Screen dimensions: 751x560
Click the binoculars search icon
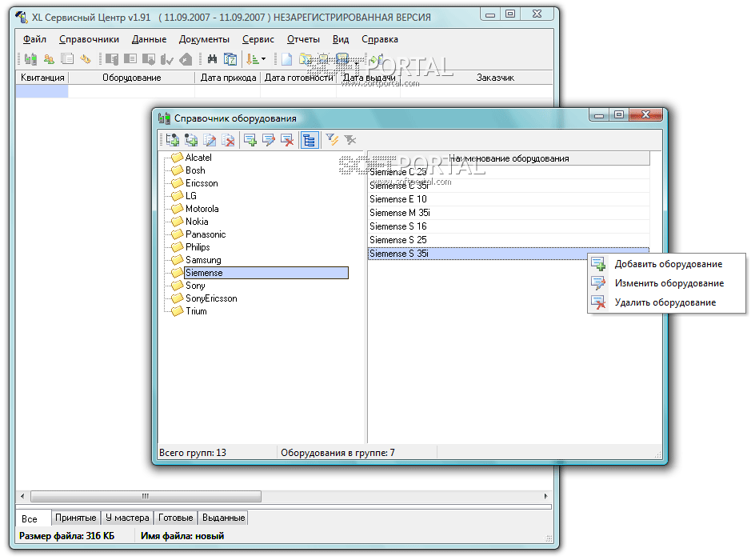(x=212, y=59)
